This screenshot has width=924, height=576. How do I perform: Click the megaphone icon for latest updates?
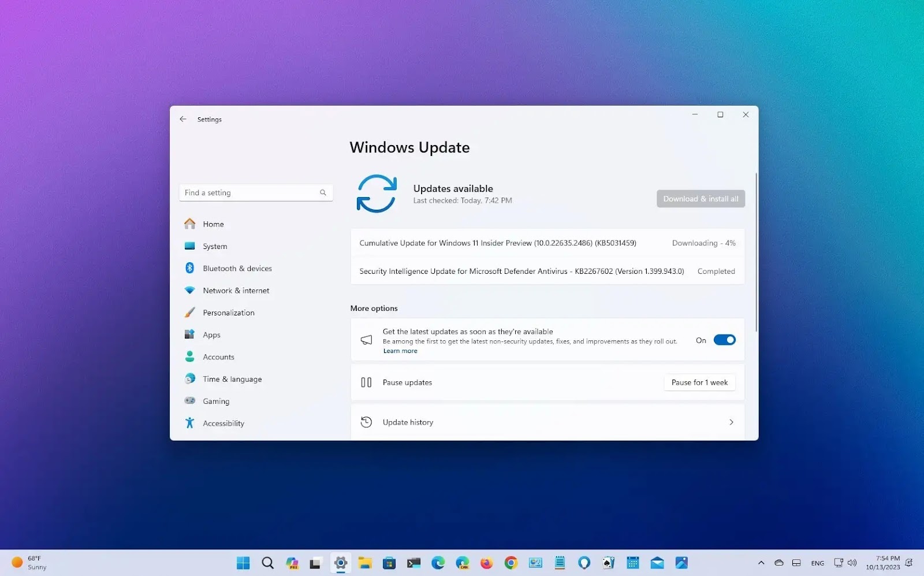tap(366, 340)
